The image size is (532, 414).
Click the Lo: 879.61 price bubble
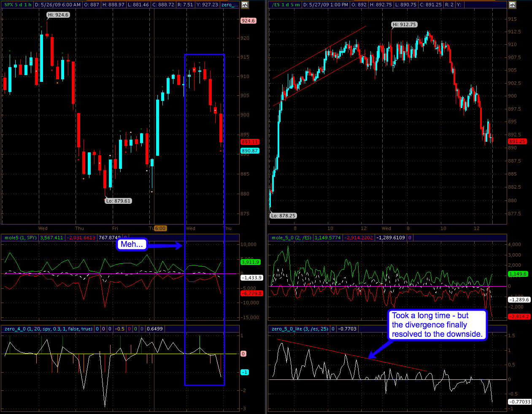coord(118,201)
